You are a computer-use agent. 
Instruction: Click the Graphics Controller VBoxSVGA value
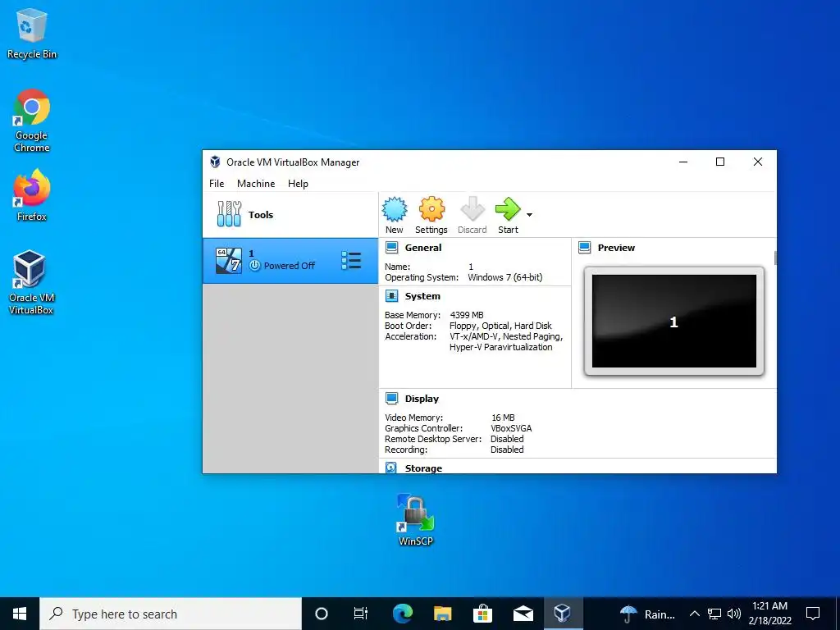point(511,428)
